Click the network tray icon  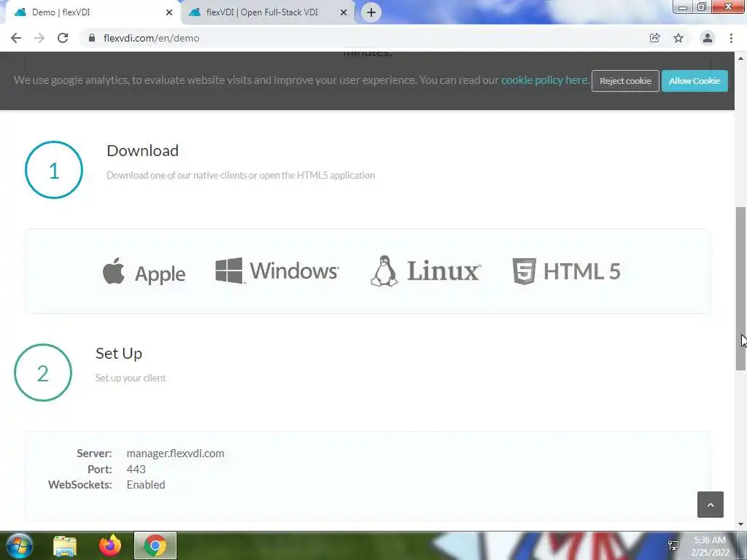(673, 545)
